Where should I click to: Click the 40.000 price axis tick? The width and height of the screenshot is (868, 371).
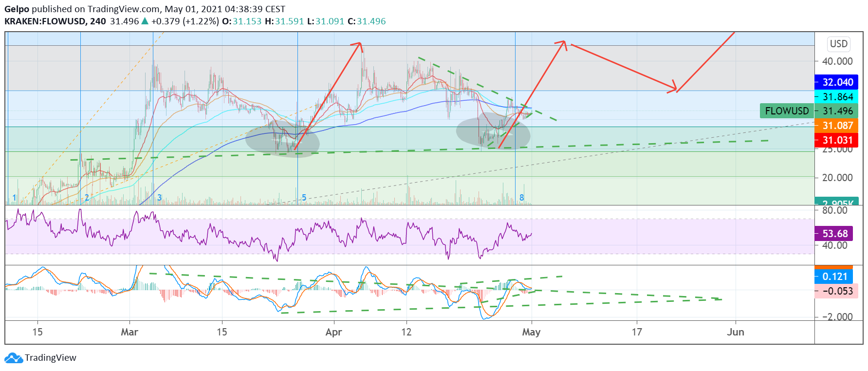tap(837, 61)
